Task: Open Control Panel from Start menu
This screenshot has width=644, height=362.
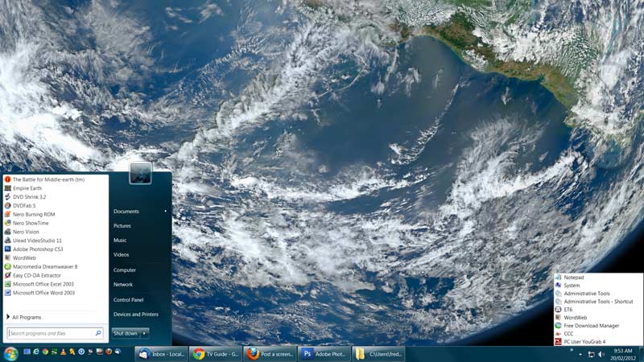Action: 128,299
